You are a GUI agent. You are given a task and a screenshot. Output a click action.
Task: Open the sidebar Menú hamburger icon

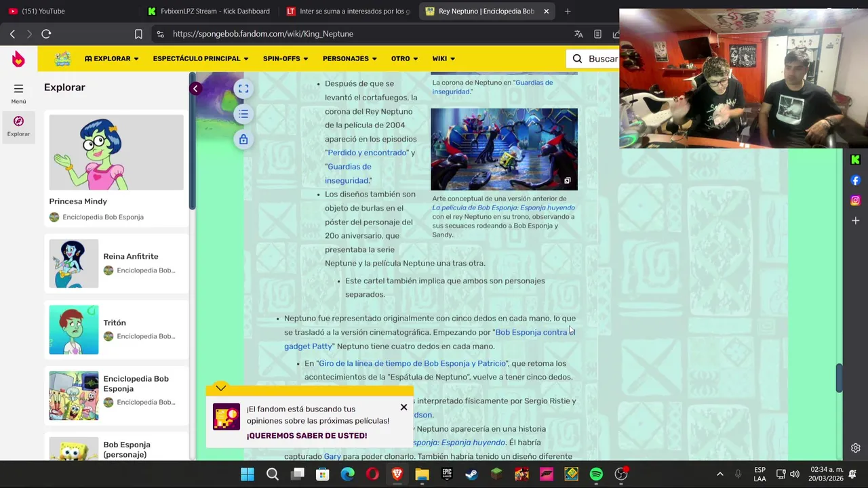[x=18, y=89]
